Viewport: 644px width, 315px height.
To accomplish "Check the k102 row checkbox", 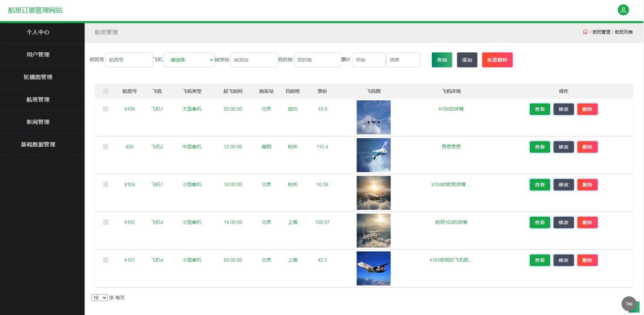I will (106, 222).
